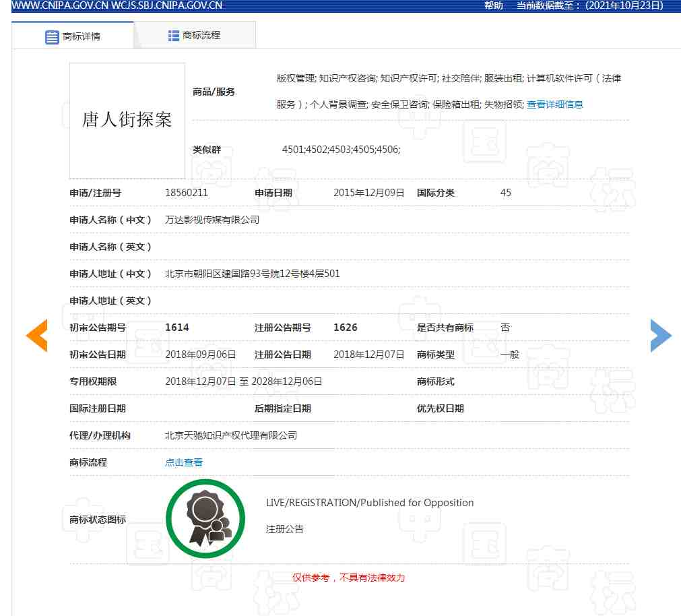Click the 商标形式 label
This screenshot has width=681, height=616.
click(x=436, y=381)
